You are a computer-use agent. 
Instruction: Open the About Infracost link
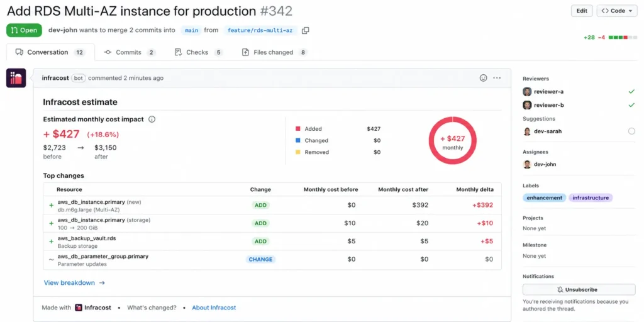click(x=214, y=308)
